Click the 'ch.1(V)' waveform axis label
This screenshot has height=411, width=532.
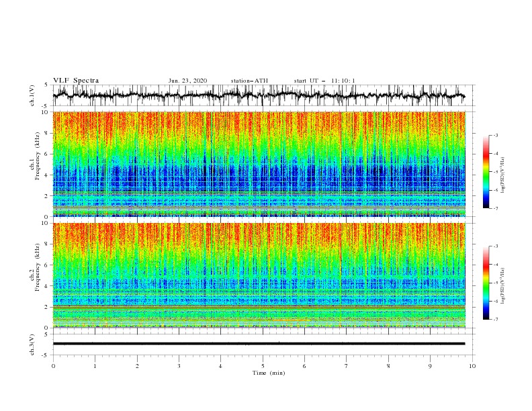pos(32,96)
